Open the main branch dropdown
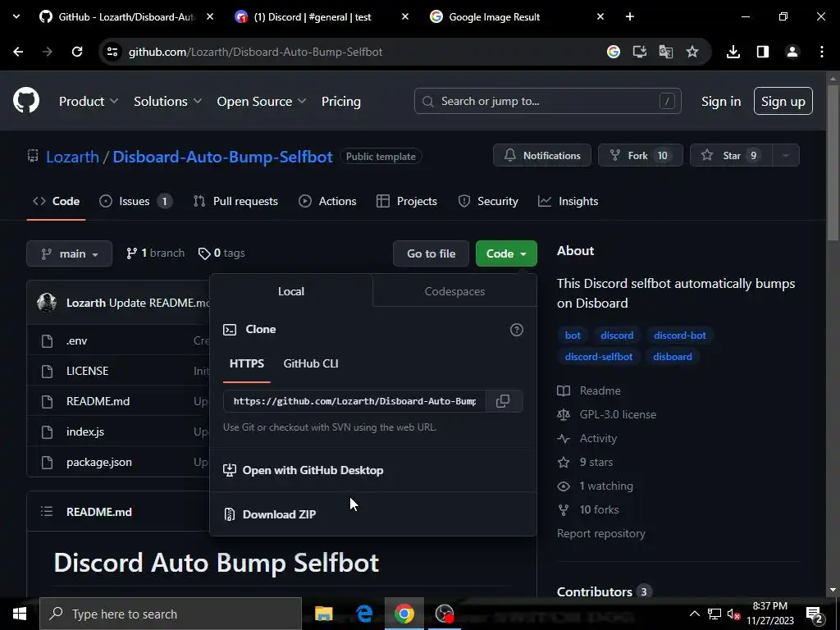Image resolution: width=840 pixels, height=630 pixels. click(70, 253)
